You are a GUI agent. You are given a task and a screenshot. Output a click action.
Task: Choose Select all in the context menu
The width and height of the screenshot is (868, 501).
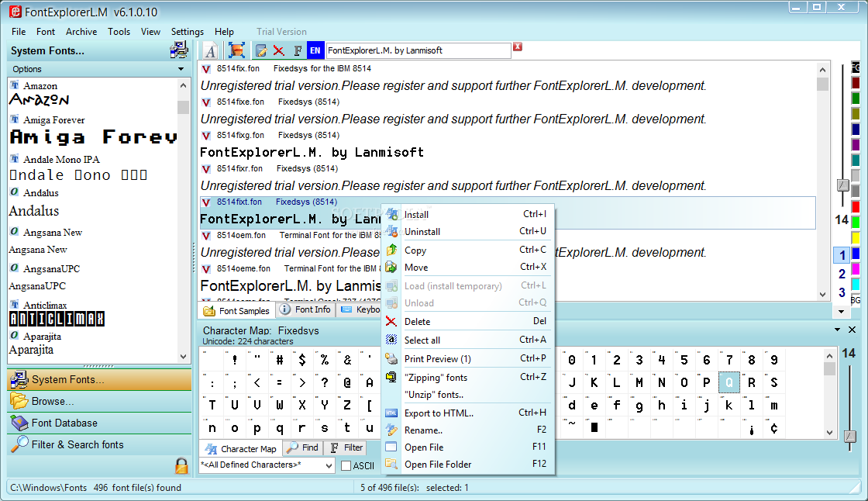467,340
